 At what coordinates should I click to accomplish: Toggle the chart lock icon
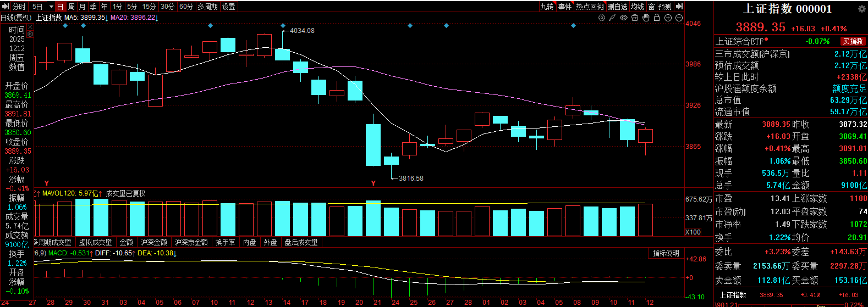click(657, 18)
